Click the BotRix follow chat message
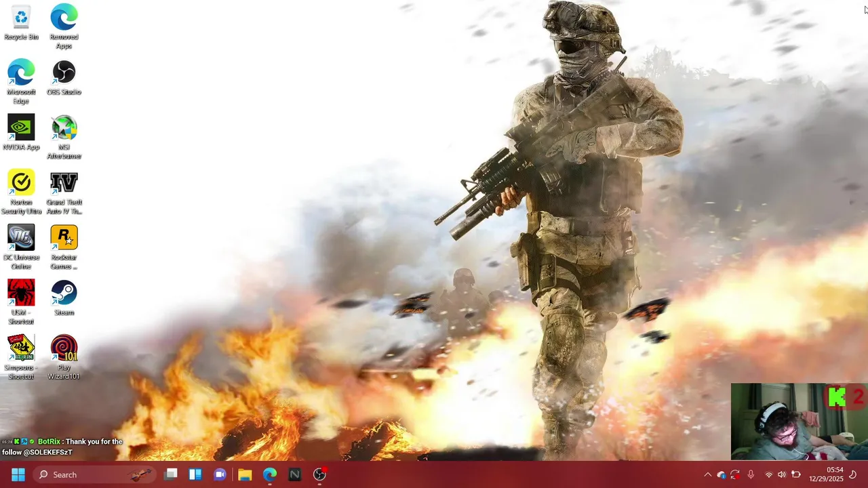This screenshot has height=488, width=868. point(62,447)
